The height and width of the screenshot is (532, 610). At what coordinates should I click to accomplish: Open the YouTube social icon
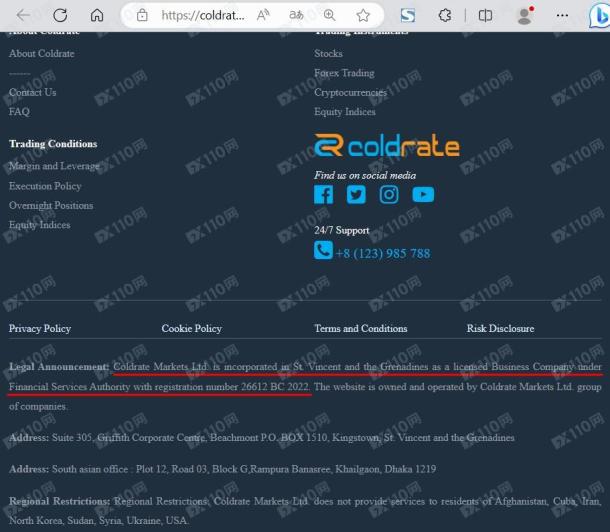click(423, 194)
